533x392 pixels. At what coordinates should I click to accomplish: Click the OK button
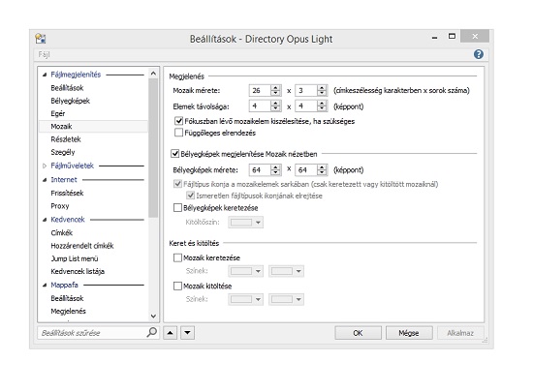(358, 333)
